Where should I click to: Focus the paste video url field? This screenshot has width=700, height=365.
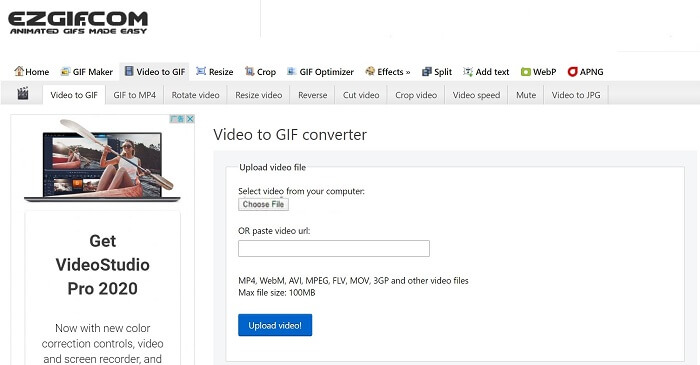[x=334, y=249]
